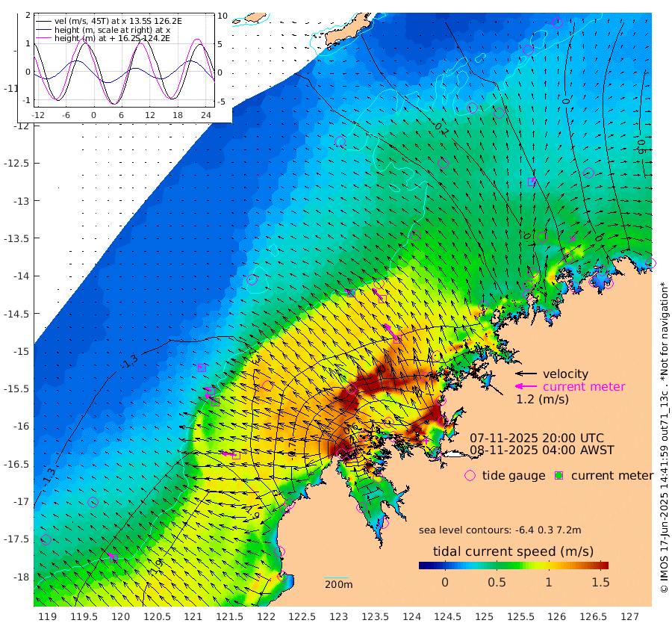The image size is (672, 632).
Task: Select current meter square near 16.4S 121.6E
Action: 236,456
